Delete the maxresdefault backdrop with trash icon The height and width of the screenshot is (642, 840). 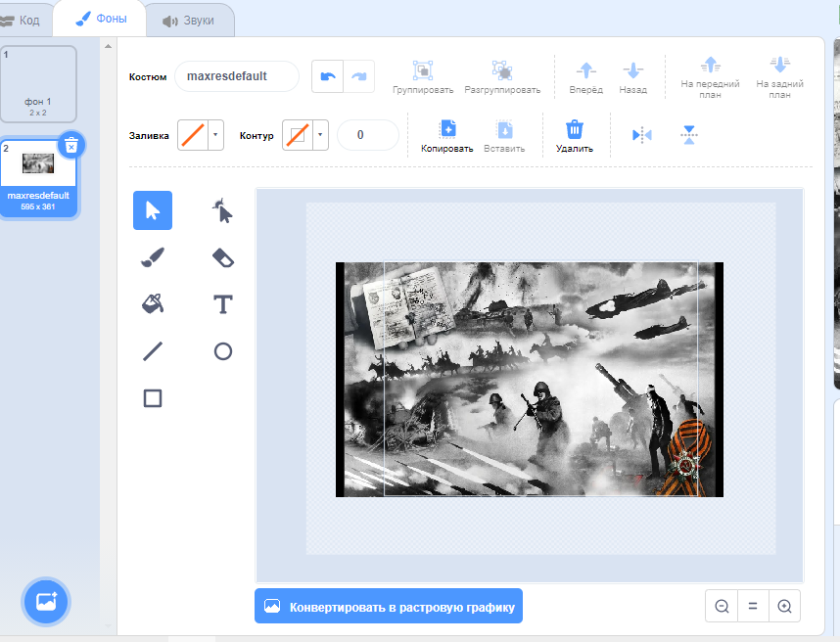tap(70, 145)
